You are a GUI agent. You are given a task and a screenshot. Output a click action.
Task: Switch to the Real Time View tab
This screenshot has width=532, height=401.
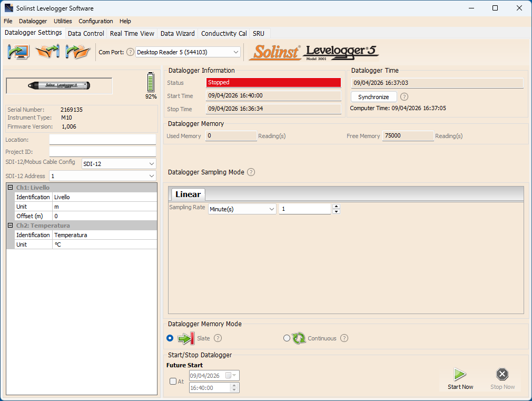pyautogui.click(x=132, y=33)
